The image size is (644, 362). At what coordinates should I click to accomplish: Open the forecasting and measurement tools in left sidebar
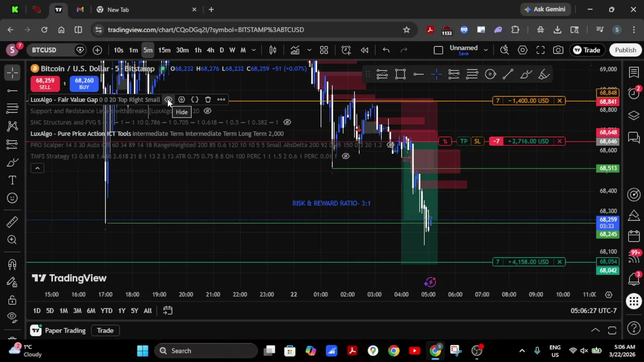pyautogui.click(x=13, y=144)
